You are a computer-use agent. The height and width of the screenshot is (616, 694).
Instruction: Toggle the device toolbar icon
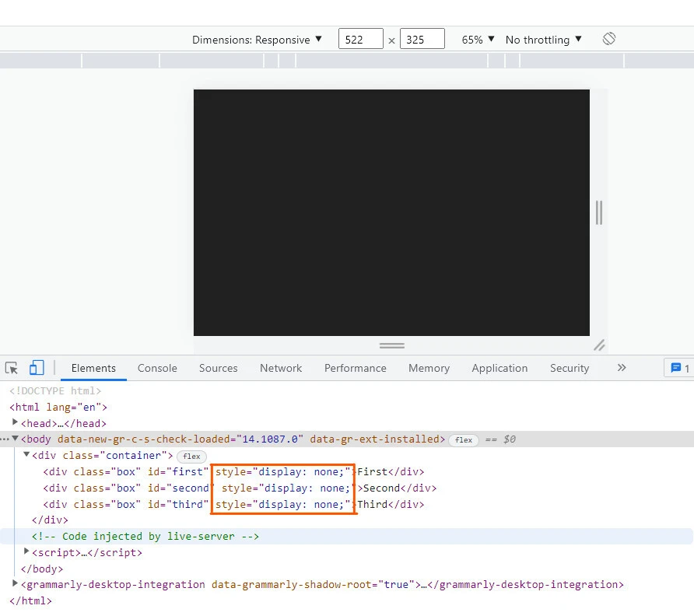(37, 368)
